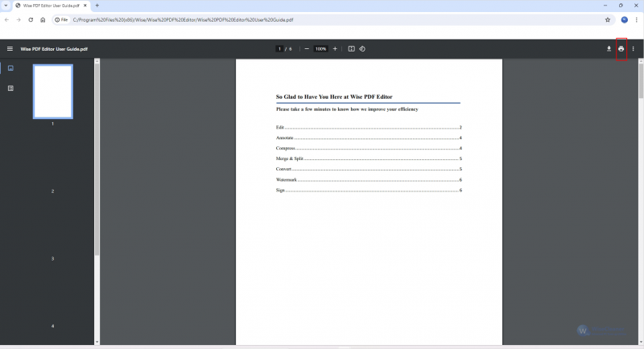Click subtitle Please take a few minutes

click(x=347, y=109)
